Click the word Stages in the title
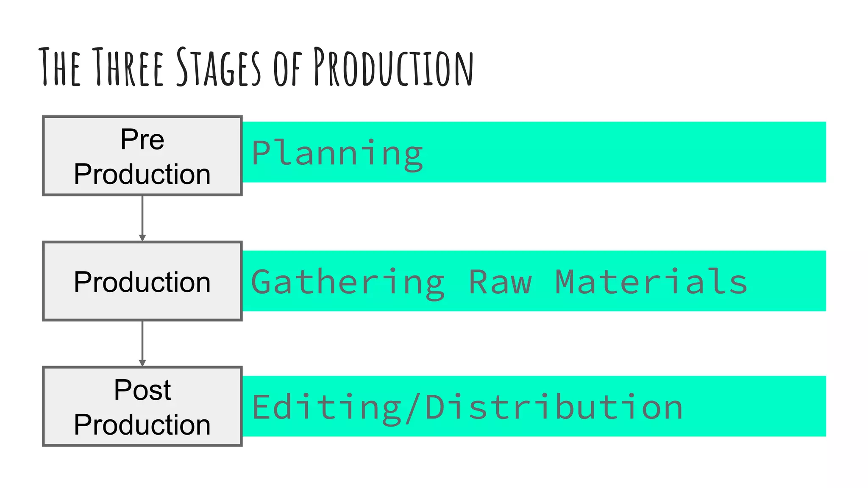This screenshot has height=488, width=868. click(218, 67)
